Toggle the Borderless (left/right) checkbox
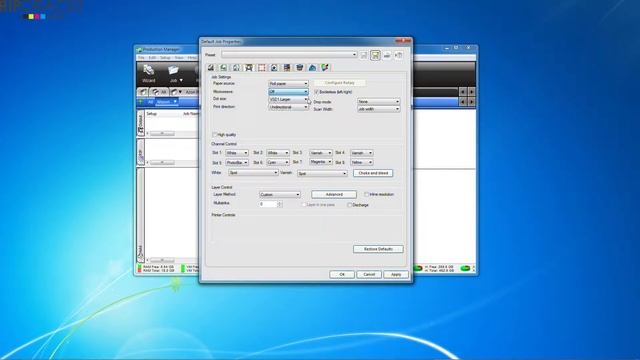Screen dimensions: 640x360 [317, 92]
